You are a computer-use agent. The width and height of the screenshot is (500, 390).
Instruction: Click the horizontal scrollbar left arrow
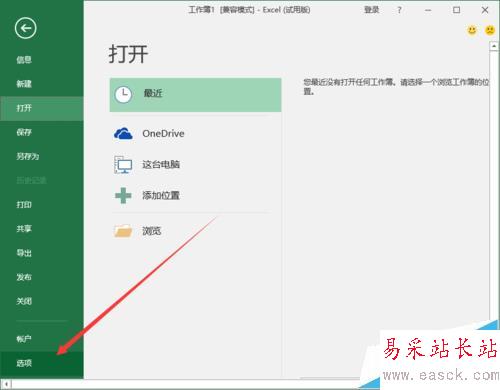(6, 384)
